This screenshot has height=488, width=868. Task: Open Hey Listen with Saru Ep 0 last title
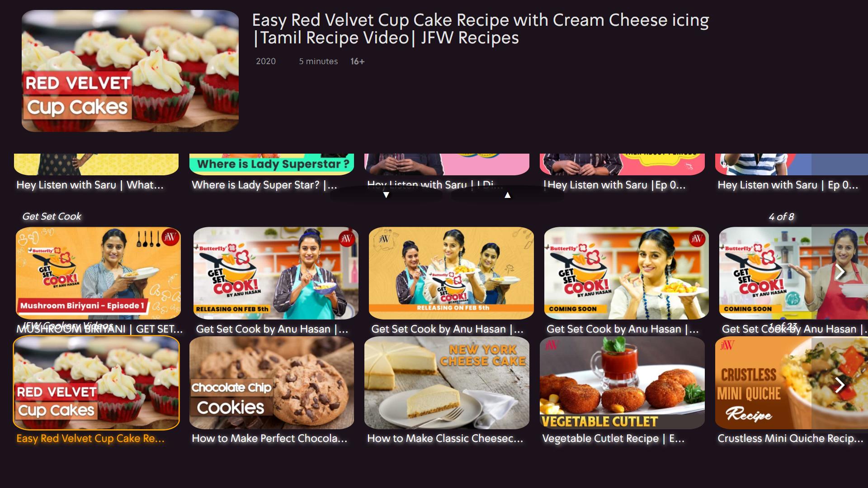788,185
